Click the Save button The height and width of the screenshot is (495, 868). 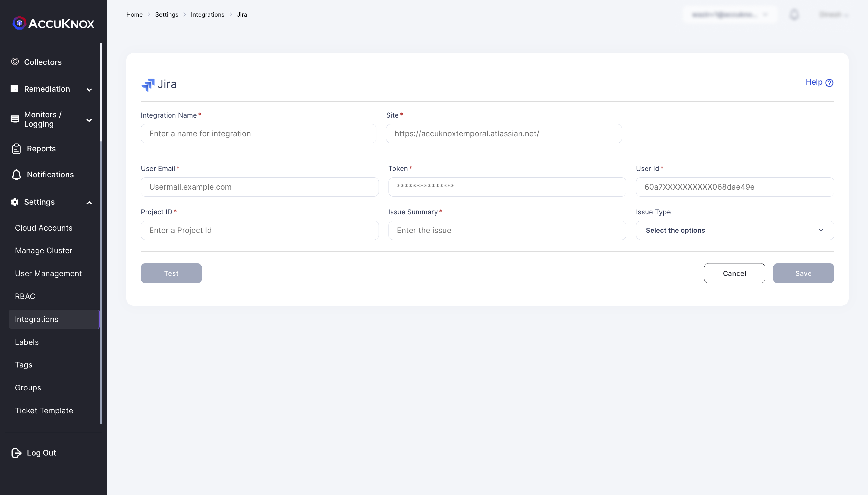pyautogui.click(x=803, y=273)
